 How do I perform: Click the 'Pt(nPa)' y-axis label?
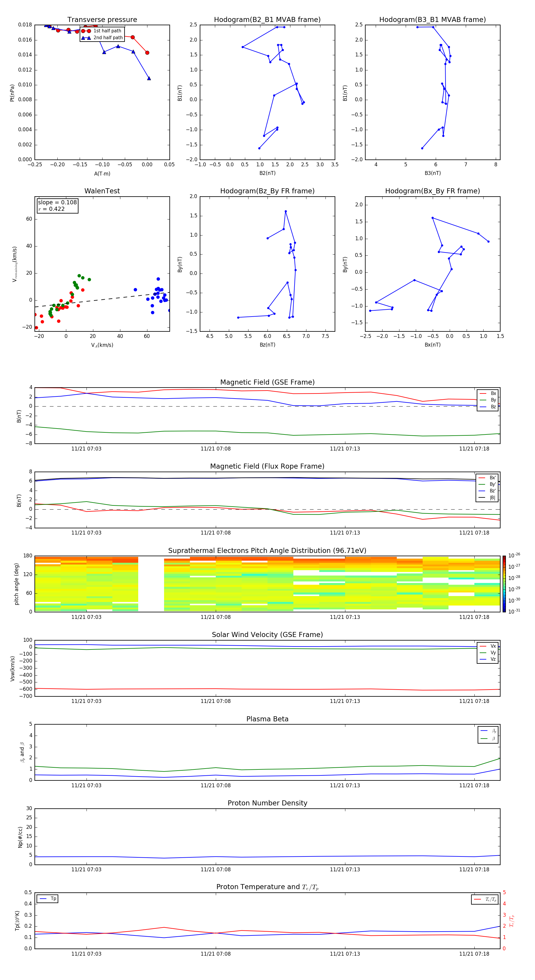click(x=12, y=92)
